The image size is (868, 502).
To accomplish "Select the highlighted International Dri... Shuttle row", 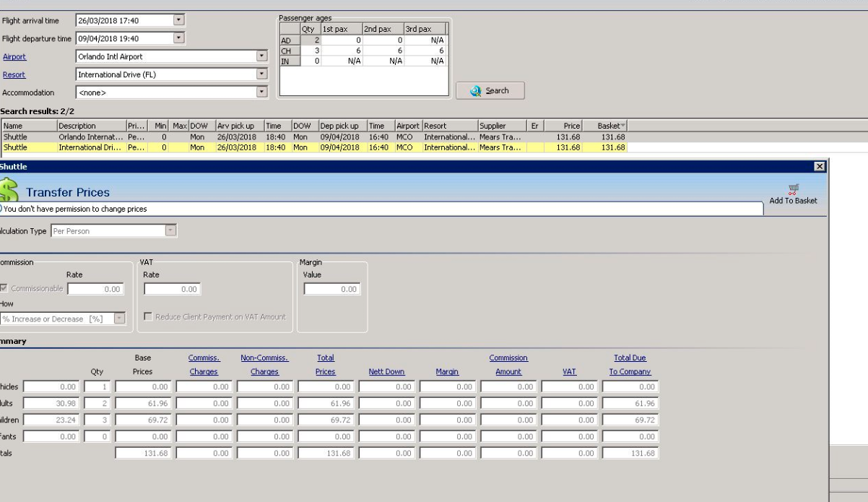I will coord(313,147).
